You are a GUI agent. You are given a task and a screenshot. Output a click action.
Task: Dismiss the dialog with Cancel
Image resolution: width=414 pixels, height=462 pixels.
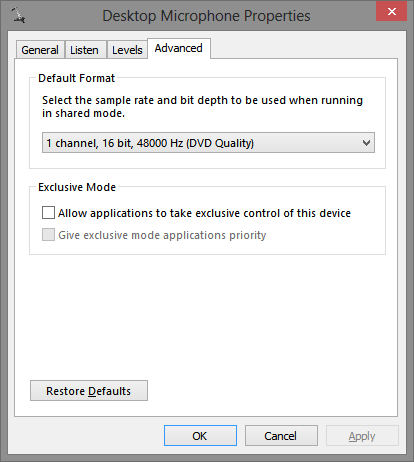tap(281, 435)
